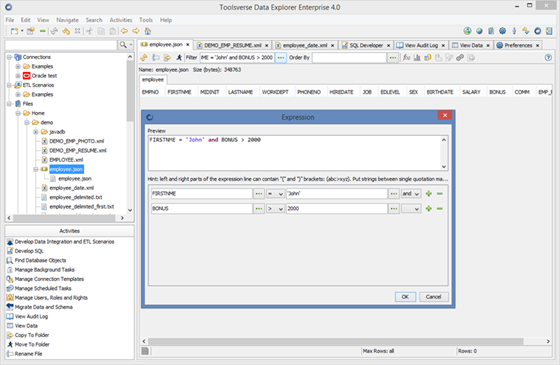Open Filter expression editor ellipsis button
Image resolution: width=560 pixels, height=365 pixels.
click(x=281, y=58)
